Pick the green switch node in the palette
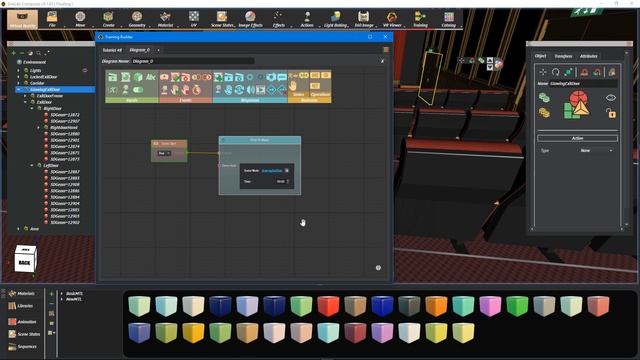This screenshot has width=640, height=360. 138,90
